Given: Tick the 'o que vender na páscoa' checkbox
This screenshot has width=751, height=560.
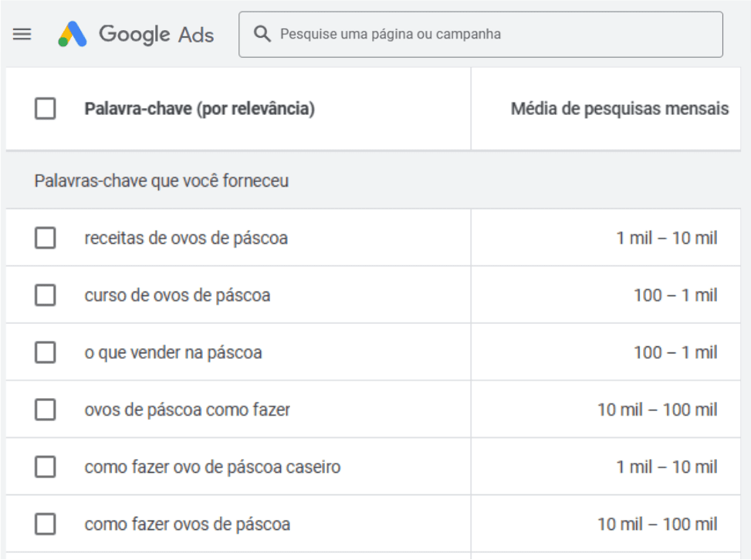Looking at the screenshot, I should (46, 353).
